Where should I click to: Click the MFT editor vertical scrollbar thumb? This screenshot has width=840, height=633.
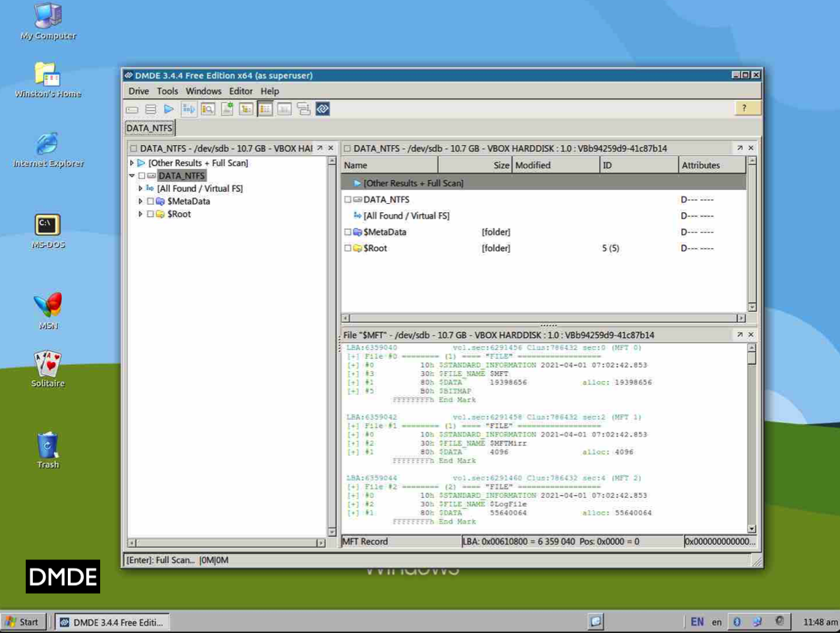(x=751, y=358)
